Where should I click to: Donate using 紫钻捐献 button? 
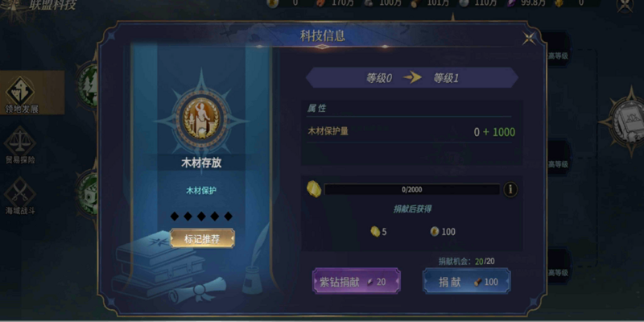coord(356,281)
